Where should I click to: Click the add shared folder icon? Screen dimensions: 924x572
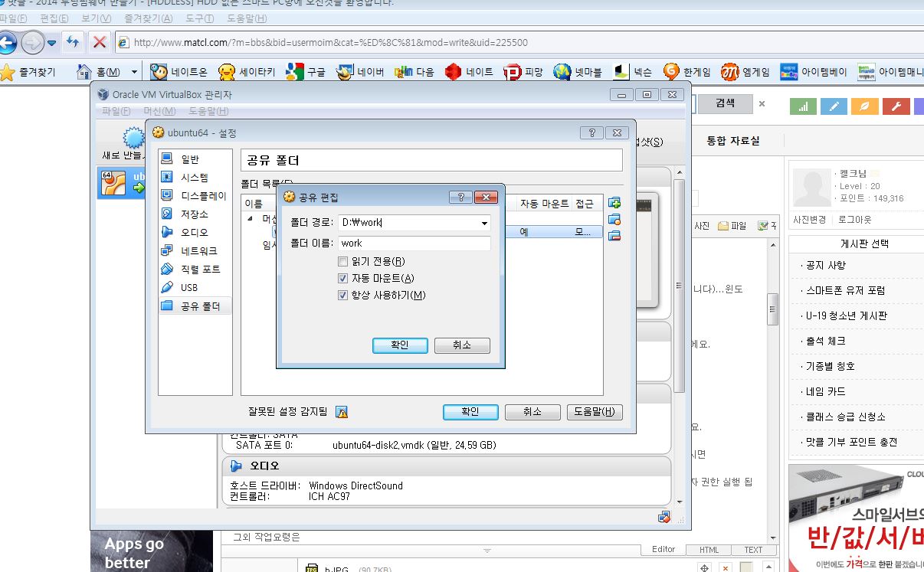(x=614, y=203)
